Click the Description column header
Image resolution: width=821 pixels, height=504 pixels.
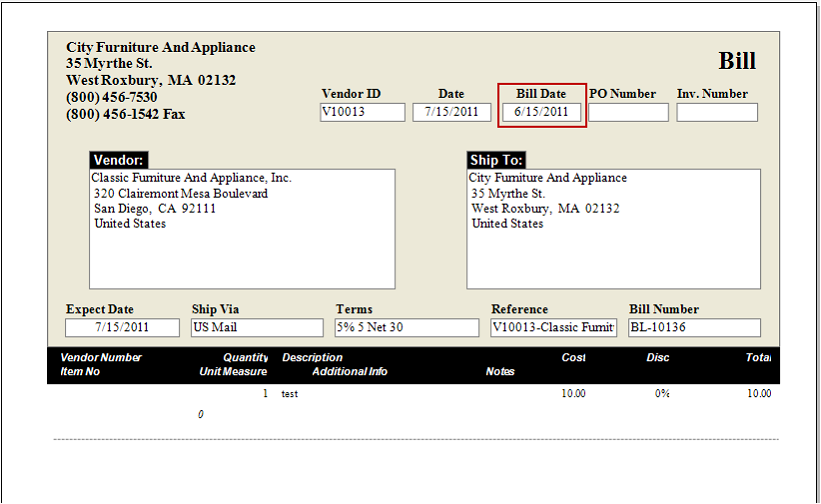click(312, 357)
